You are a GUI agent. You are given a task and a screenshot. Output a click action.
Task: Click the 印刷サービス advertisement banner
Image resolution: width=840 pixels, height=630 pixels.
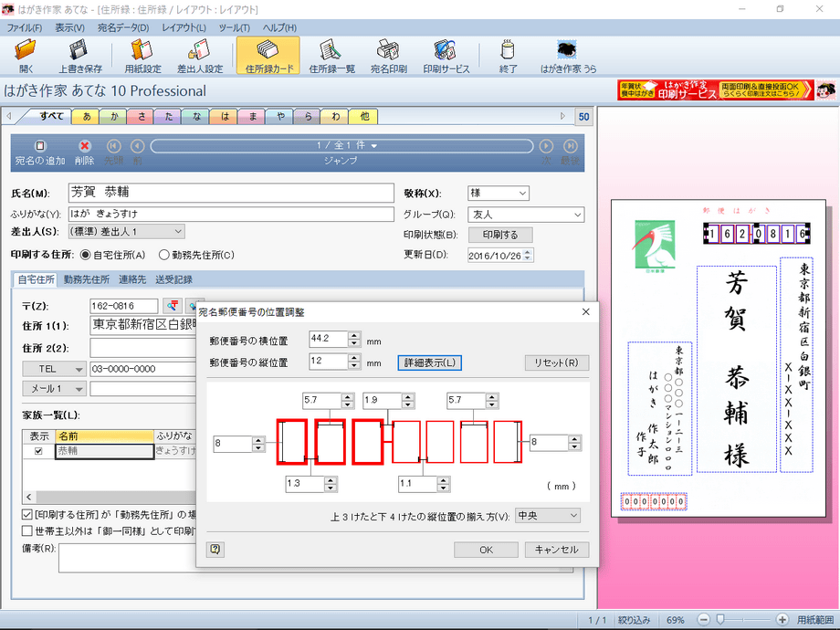[716, 90]
